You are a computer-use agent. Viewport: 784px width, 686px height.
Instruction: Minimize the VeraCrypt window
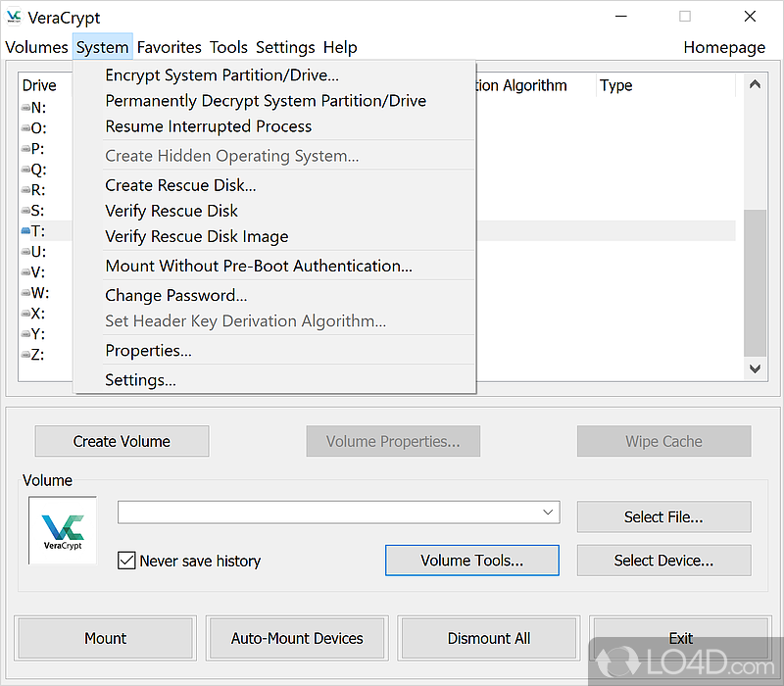621,17
